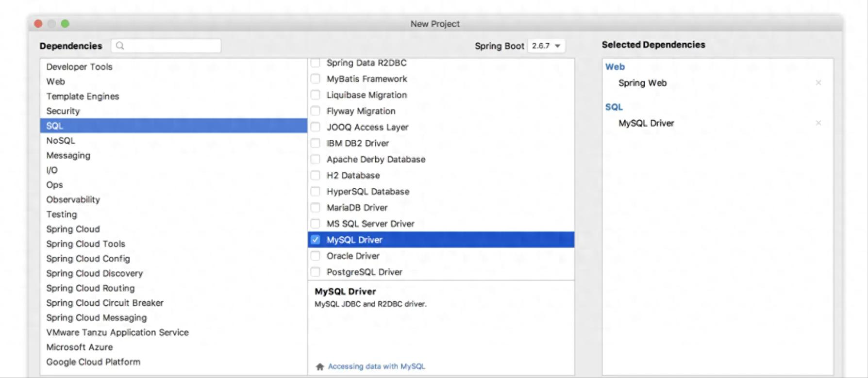Click the New Project title bar text
Image resolution: width=868 pixels, height=378 pixels.
click(x=435, y=24)
